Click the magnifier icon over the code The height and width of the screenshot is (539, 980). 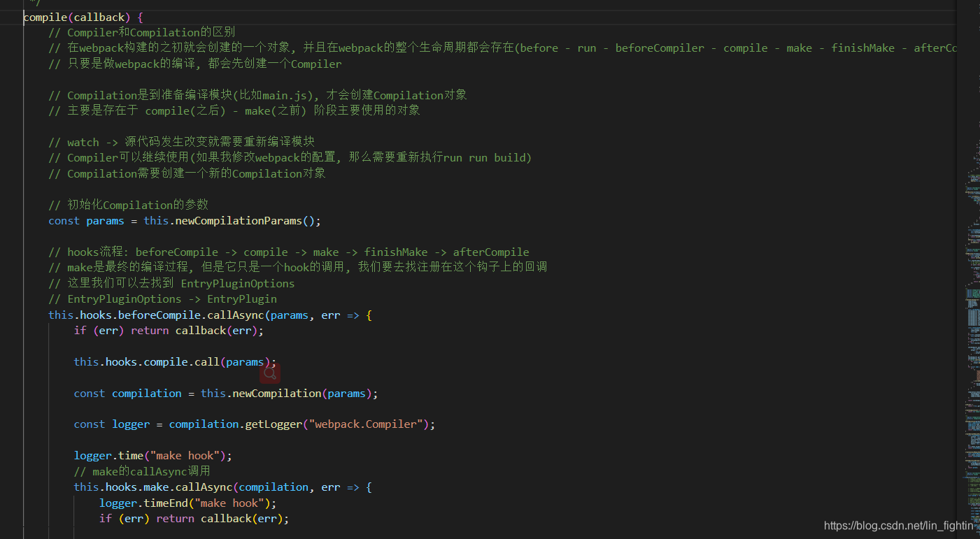[x=270, y=373]
